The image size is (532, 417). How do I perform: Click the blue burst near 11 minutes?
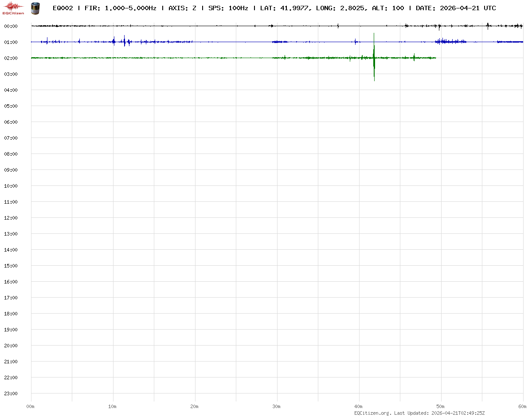125,42
